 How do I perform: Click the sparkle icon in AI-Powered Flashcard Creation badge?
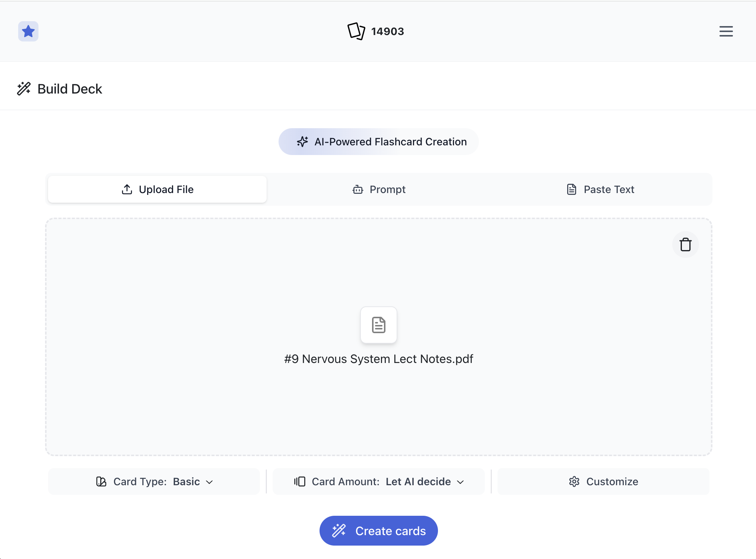[302, 142]
